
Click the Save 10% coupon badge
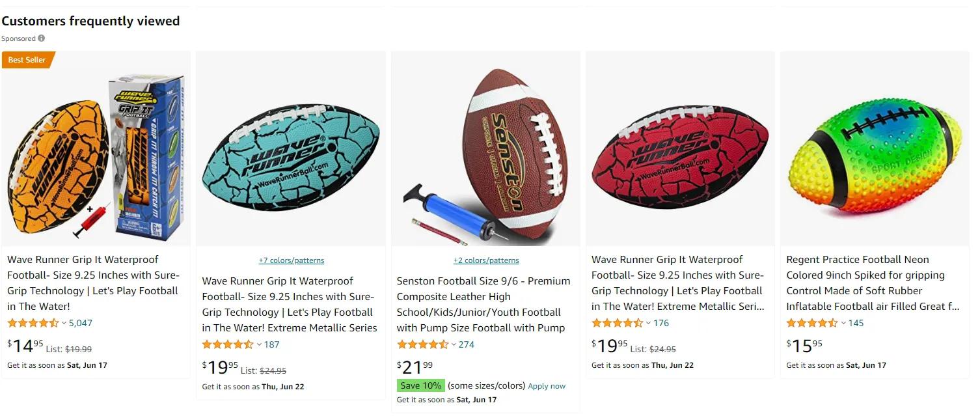click(420, 385)
